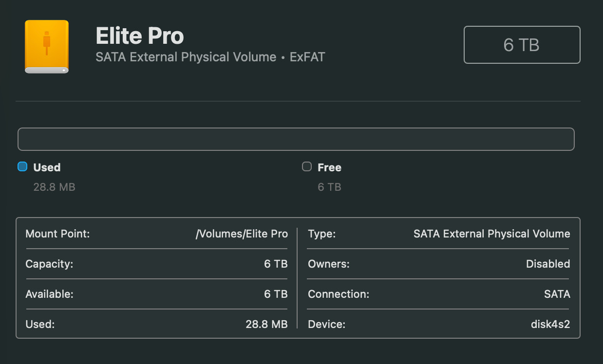603x364 pixels.
Task: Click the Used 28.8 MB table value
Action: click(266, 325)
